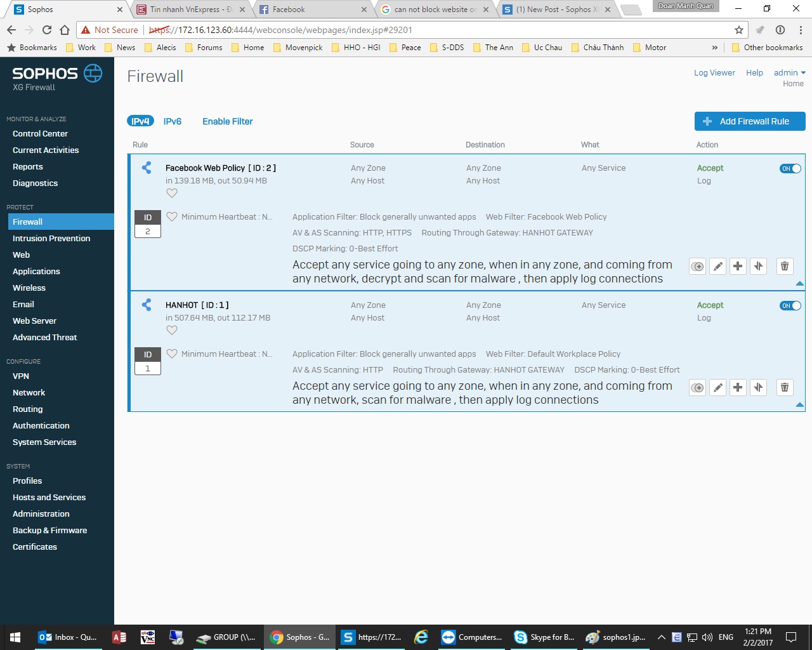Click plus icon in Facebook Web Policy row
Image resolution: width=812 pixels, height=650 pixels.
[x=738, y=267]
